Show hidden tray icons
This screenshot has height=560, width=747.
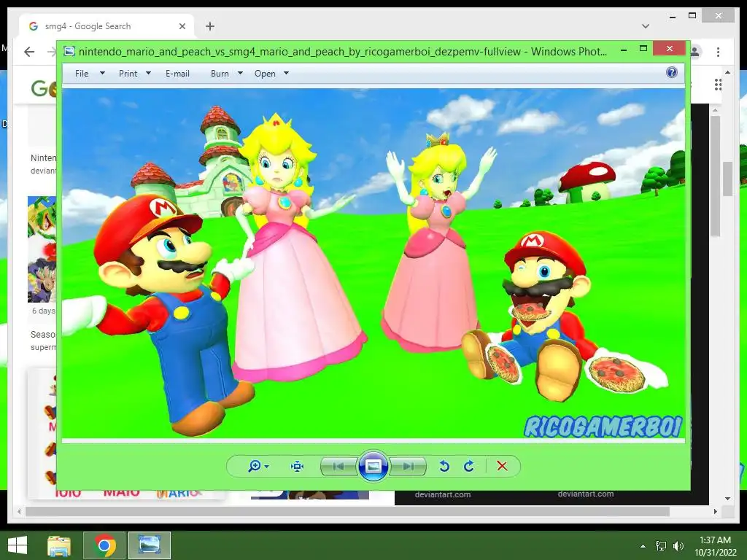coord(643,545)
